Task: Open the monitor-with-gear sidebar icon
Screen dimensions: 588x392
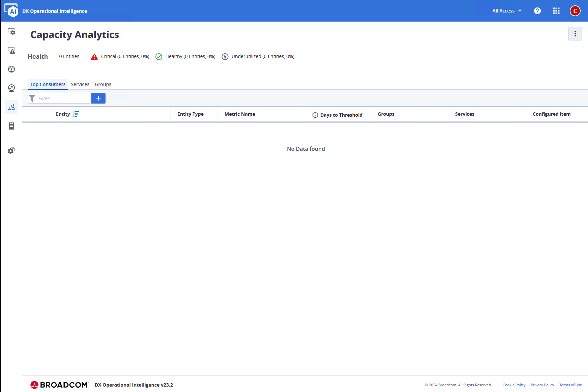Action: pyautogui.click(x=11, y=32)
